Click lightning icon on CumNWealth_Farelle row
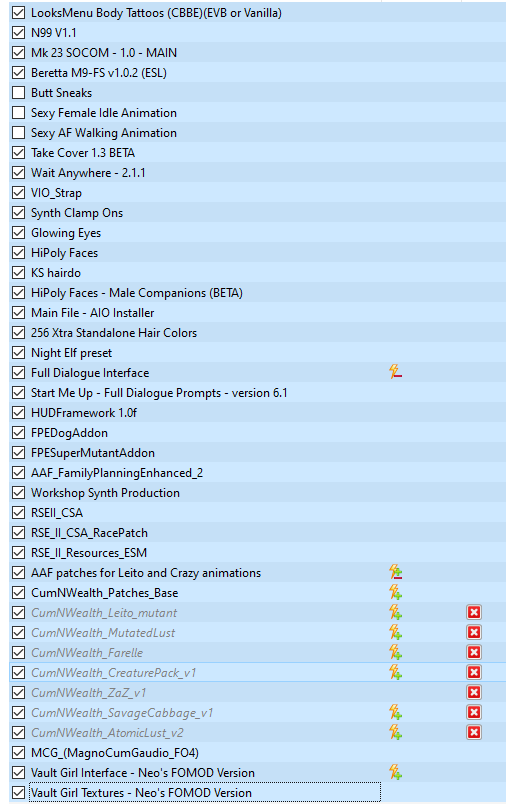The width and height of the screenshot is (506, 804). click(395, 652)
